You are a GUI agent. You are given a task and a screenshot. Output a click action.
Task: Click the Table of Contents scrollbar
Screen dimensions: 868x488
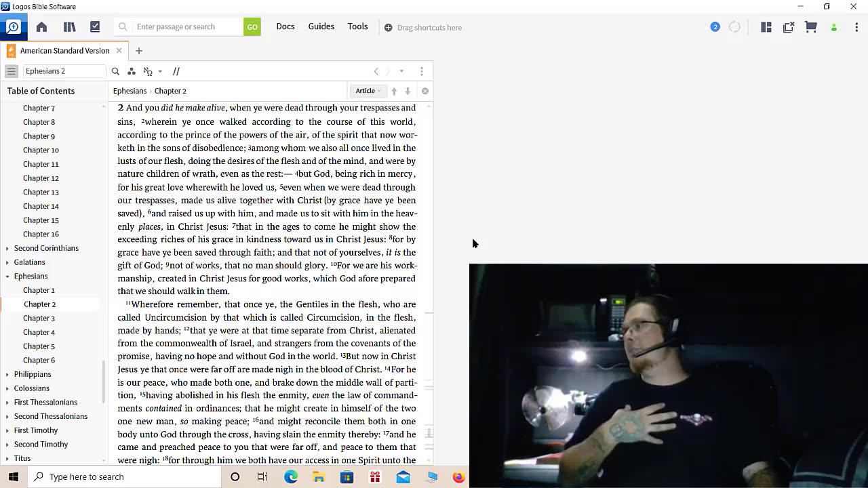tap(104, 382)
